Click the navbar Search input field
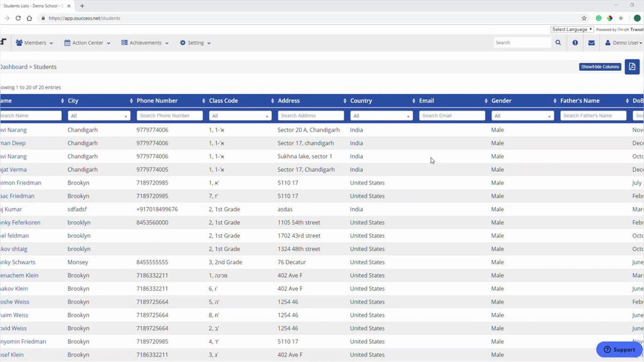 pos(523,42)
